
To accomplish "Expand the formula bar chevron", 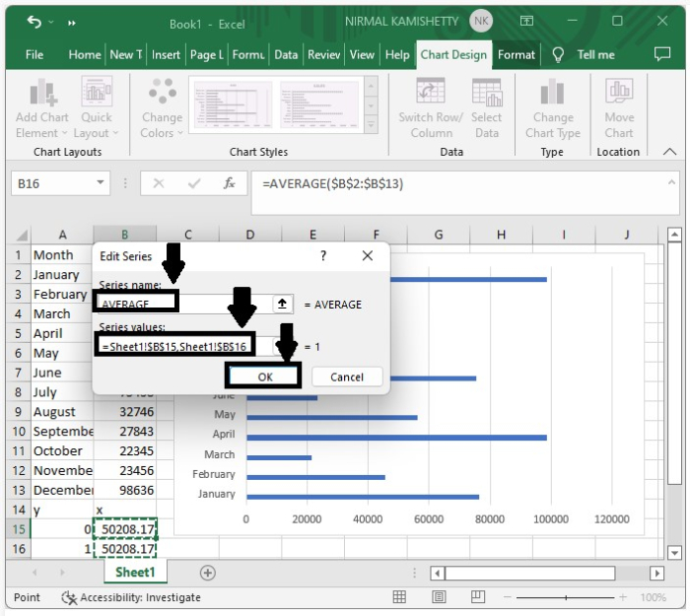I will 671,181.
